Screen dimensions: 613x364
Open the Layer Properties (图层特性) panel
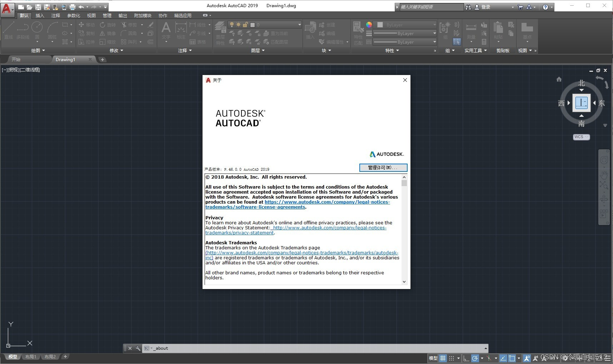(x=220, y=33)
